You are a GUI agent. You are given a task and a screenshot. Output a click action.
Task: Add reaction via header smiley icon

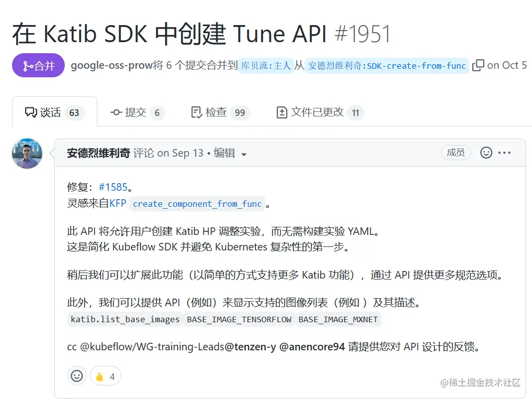pos(486,153)
